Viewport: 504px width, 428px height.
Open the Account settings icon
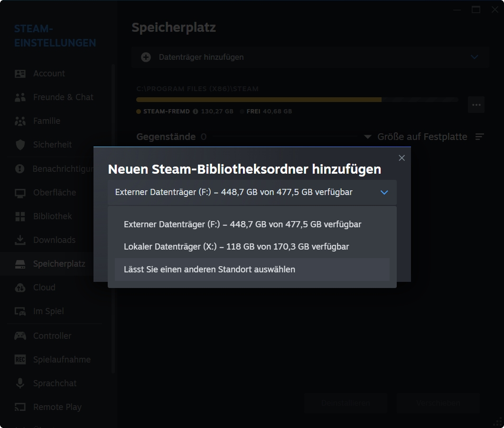[20, 74]
